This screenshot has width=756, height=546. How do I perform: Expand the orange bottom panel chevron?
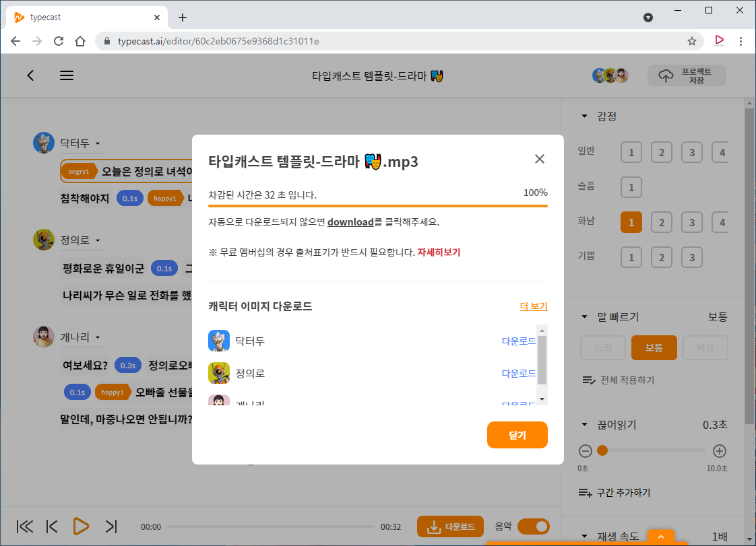coord(661,537)
